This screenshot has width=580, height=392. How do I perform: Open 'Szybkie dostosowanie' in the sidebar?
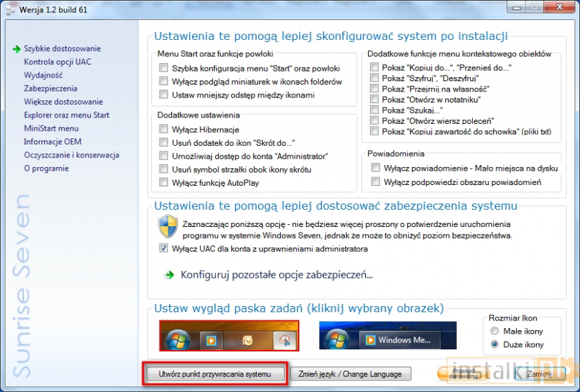62,48
